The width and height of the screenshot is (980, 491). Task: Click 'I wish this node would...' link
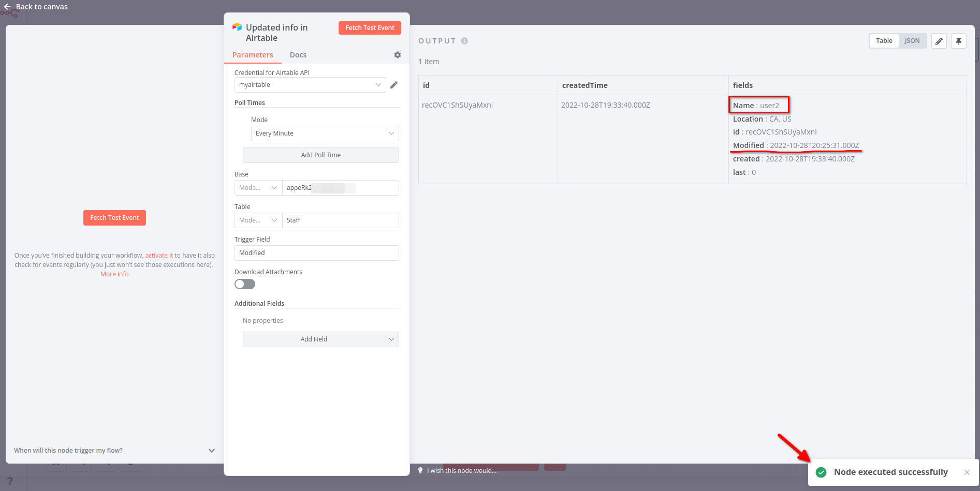[462, 470]
